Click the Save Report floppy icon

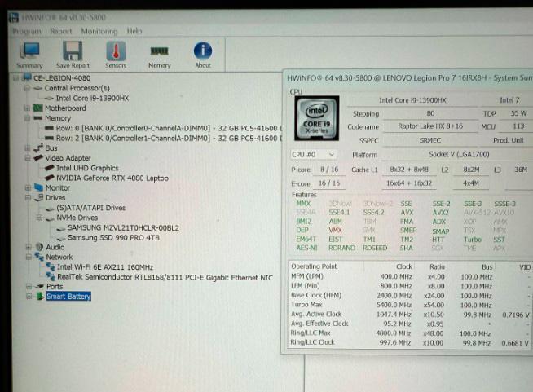[73, 51]
